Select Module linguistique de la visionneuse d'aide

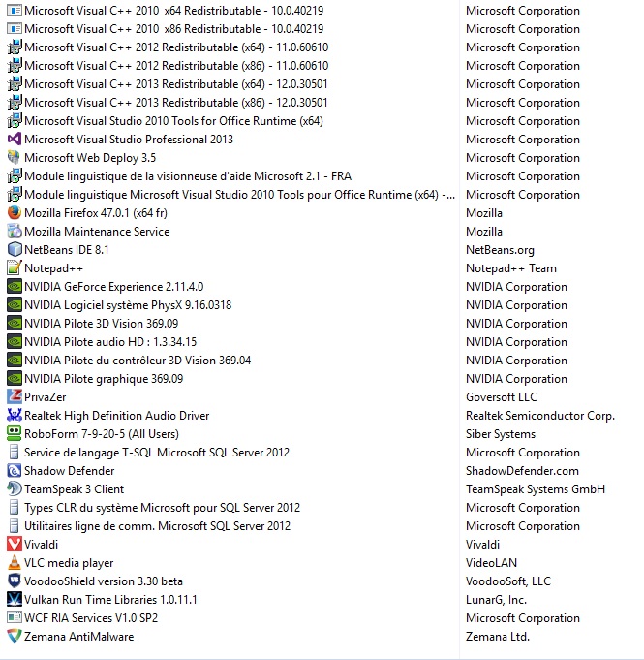(x=188, y=176)
